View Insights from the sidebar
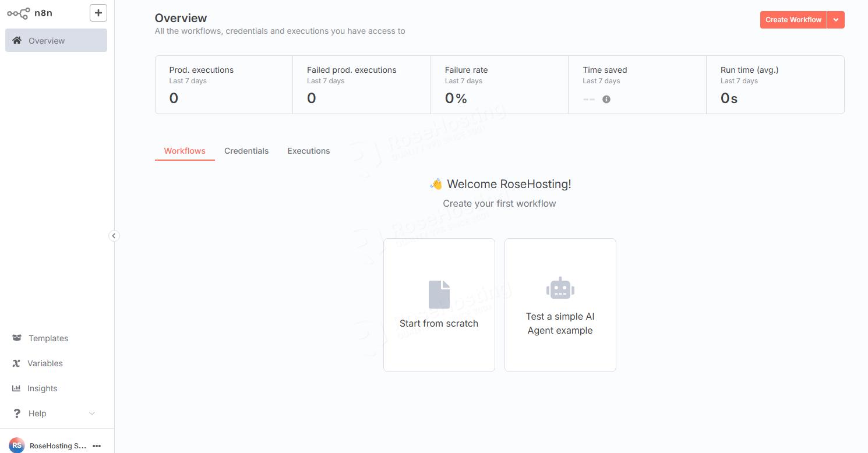868x453 pixels. tap(42, 388)
